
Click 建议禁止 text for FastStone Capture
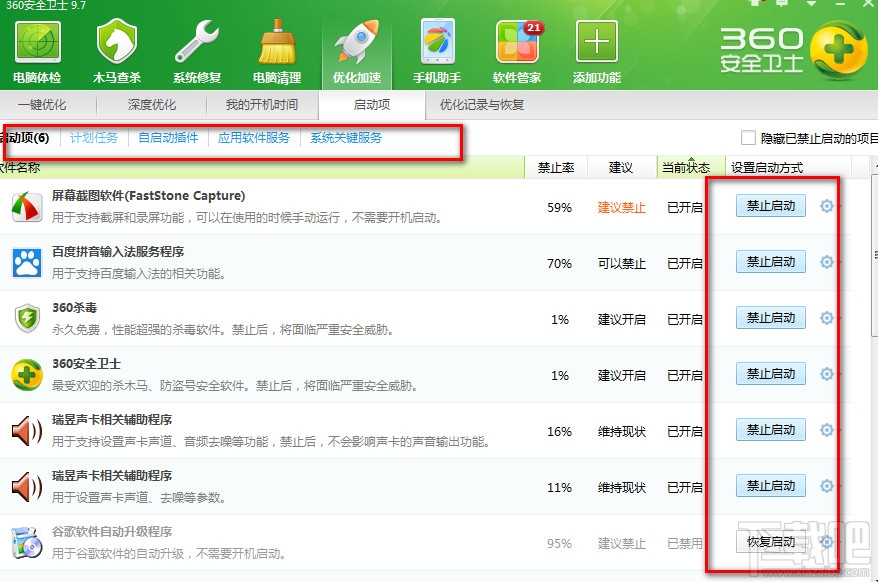point(622,208)
